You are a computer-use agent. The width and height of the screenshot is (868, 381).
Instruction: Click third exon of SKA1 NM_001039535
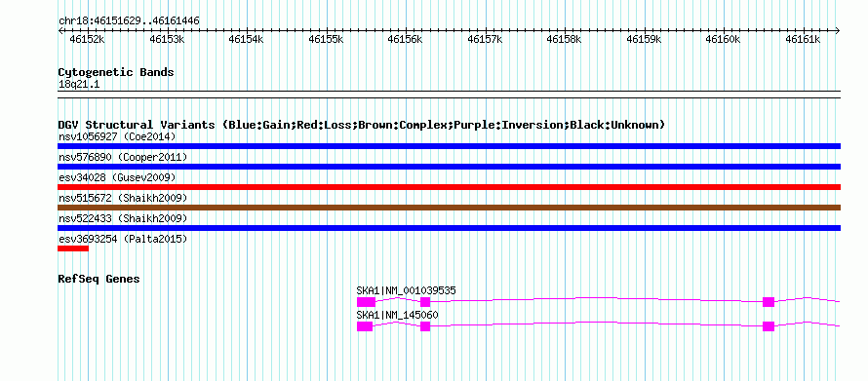(769, 302)
